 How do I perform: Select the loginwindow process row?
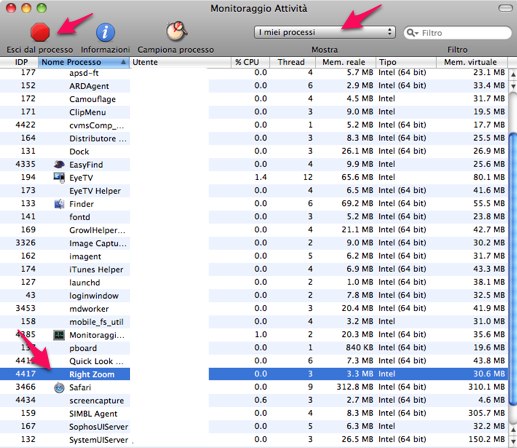click(253, 295)
